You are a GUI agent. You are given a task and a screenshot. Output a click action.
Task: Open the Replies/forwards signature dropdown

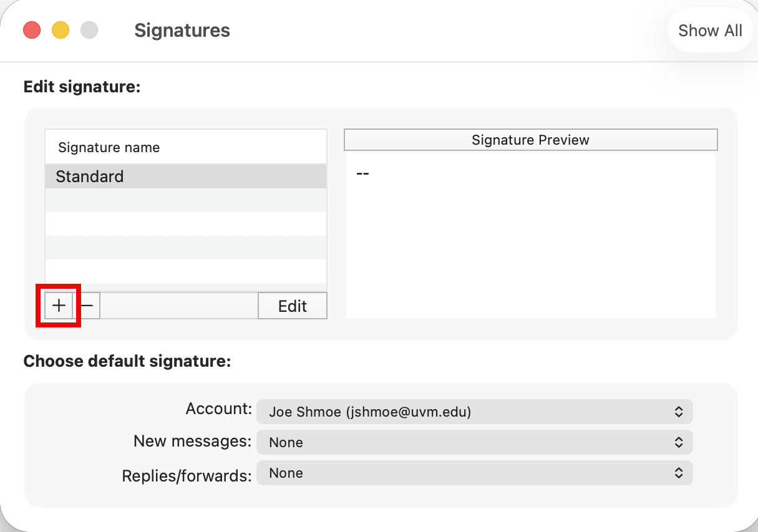474,473
